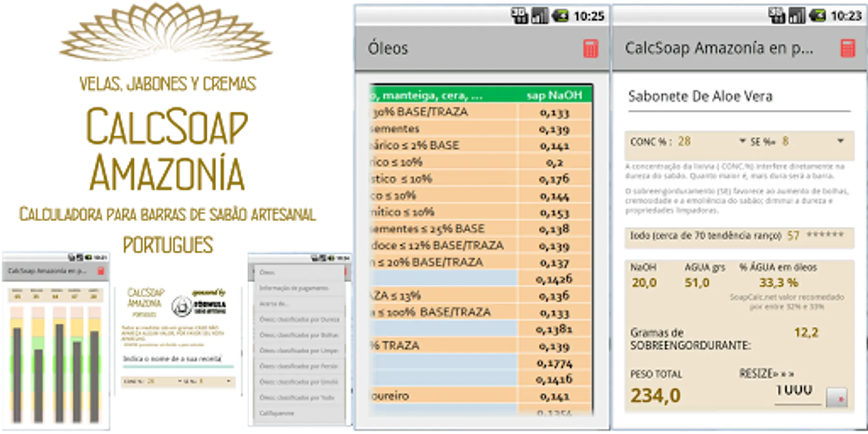Click the battery icon beside 10:25
Viewport: 868px width, 434px height.
tap(560, 16)
